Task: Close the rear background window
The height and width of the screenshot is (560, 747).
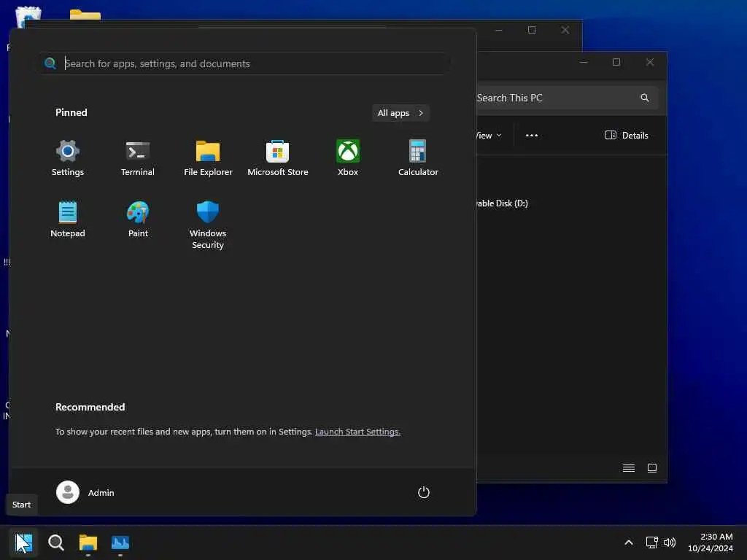Action: (565, 30)
